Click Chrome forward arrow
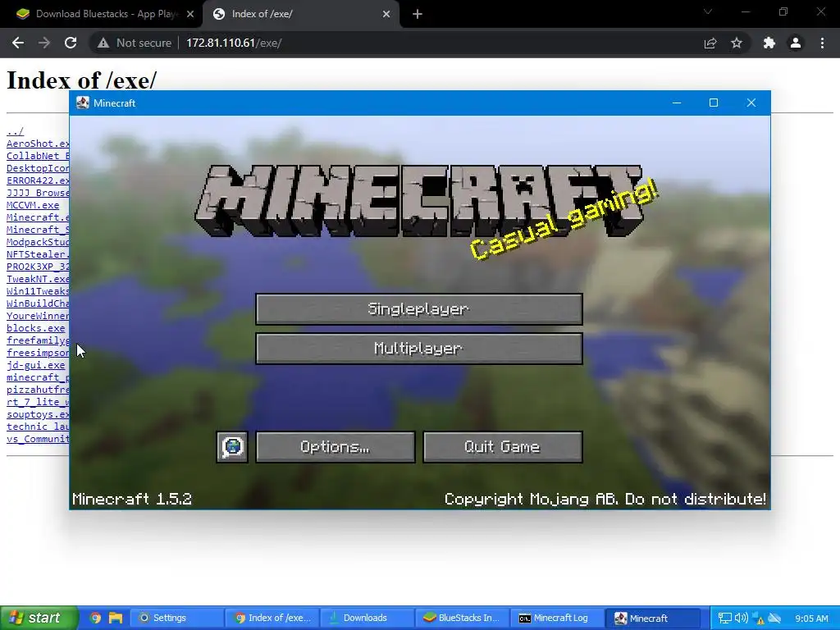The height and width of the screenshot is (630, 840). 44,43
